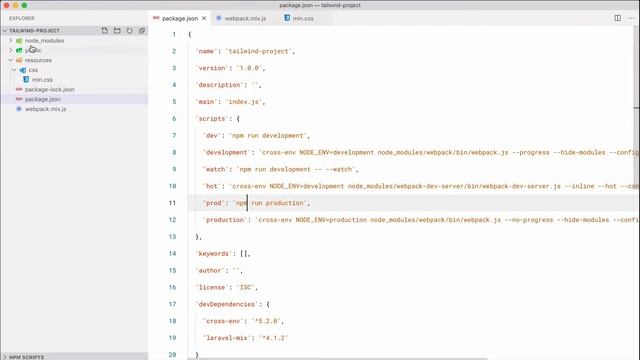This screenshot has height=360, width=640.
Task: Click the webpack.mix.js file icon in tree
Action: 19,109
